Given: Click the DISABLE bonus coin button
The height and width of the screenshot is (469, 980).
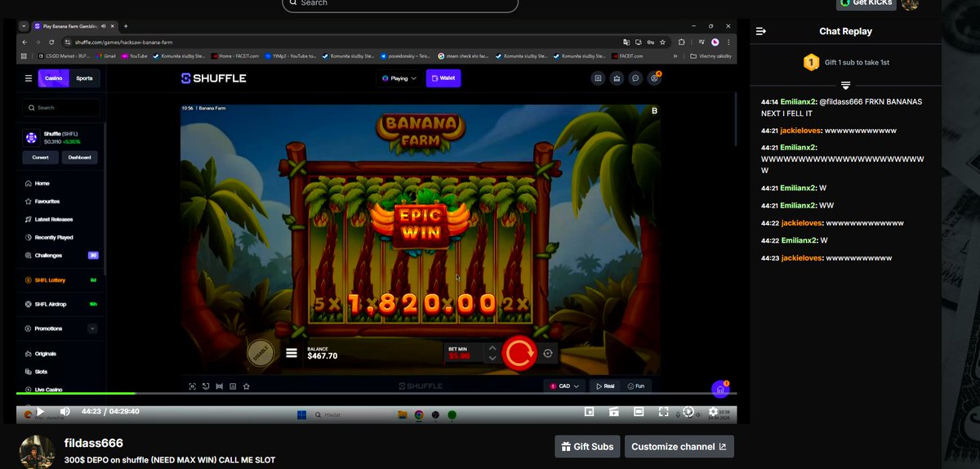Looking at the screenshot, I should click(261, 353).
